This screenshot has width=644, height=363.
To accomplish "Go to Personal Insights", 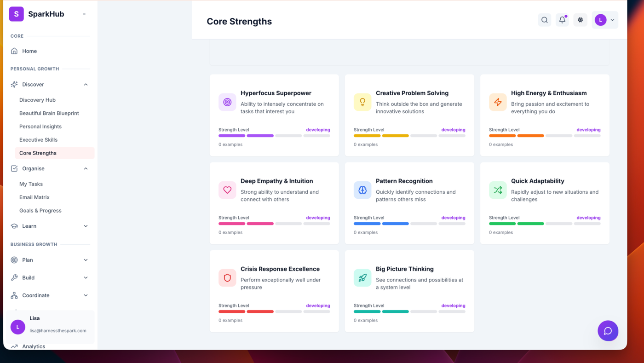I will (40, 127).
